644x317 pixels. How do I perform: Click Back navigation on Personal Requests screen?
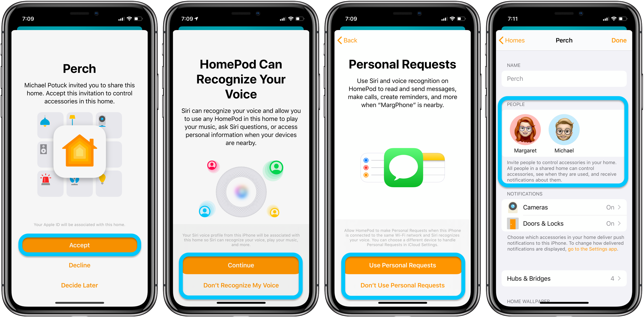click(x=346, y=40)
